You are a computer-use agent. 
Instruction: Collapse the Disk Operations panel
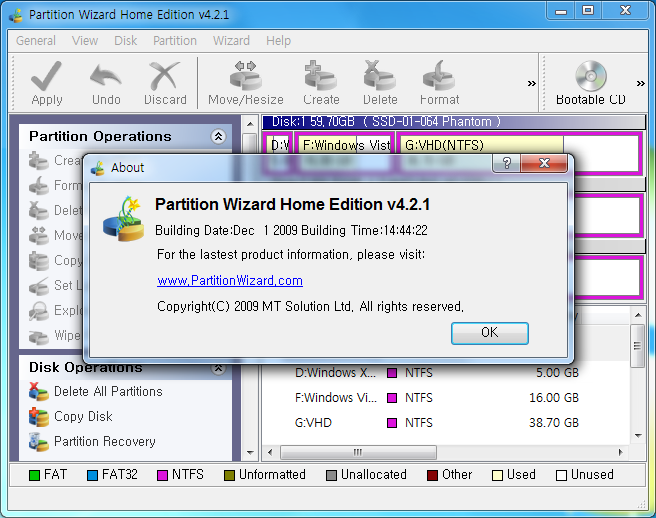pyautogui.click(x=218, y=368)
